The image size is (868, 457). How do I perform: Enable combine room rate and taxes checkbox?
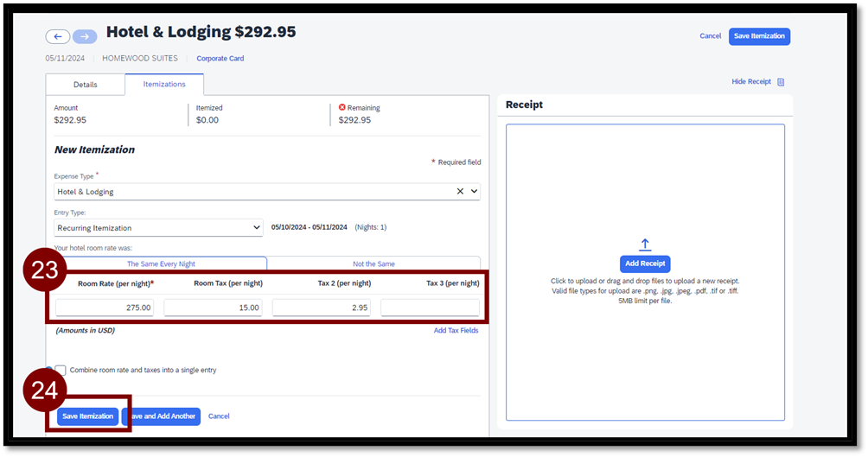click(x=61, y=370)
